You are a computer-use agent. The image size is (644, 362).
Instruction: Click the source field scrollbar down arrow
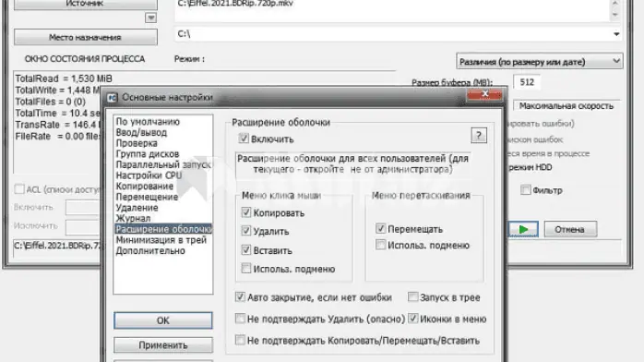(614, 15)
